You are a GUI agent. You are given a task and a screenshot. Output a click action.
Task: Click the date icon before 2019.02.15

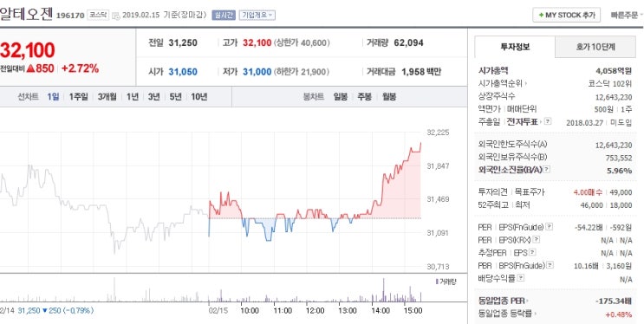click(116, 16)
